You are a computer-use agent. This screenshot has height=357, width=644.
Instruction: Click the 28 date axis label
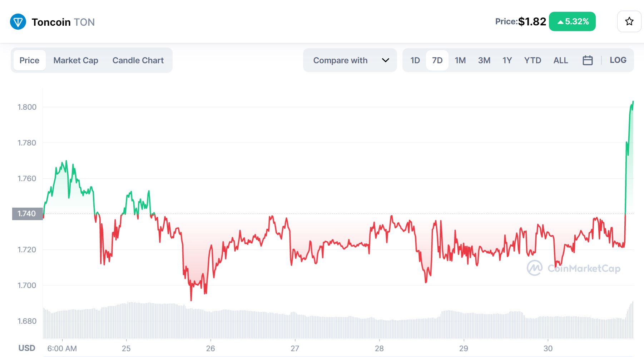tap(379, 348)
